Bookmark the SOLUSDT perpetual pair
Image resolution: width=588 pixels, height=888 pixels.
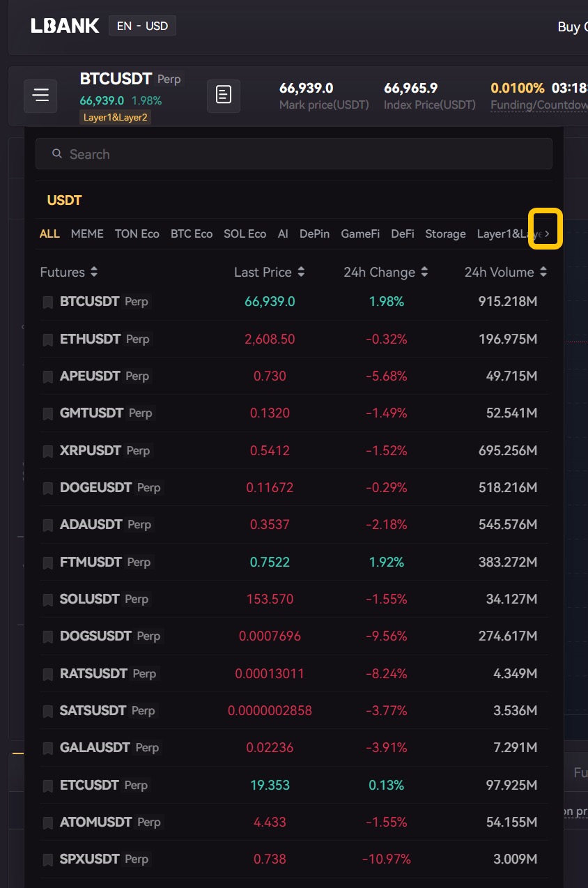[48, 599]
